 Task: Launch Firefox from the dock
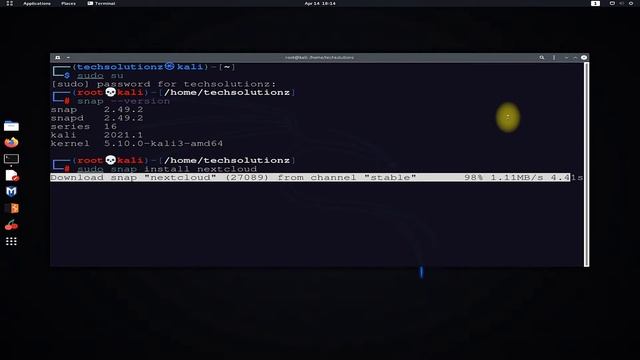tap(11, 142)
